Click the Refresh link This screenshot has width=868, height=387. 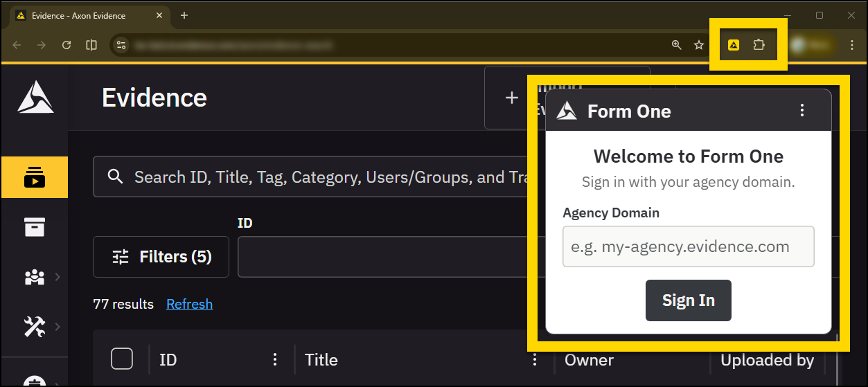[x=189, y=304]
